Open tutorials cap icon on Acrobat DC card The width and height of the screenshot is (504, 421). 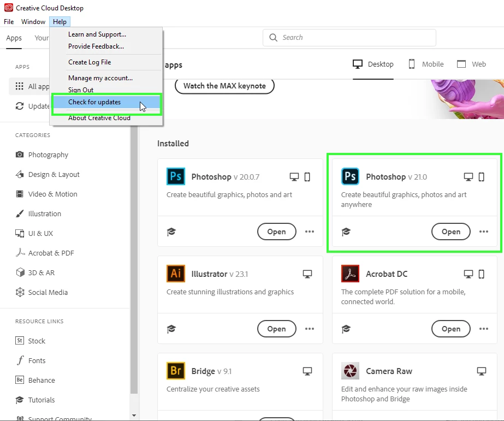pyautogui.click(x=346, y=329)
